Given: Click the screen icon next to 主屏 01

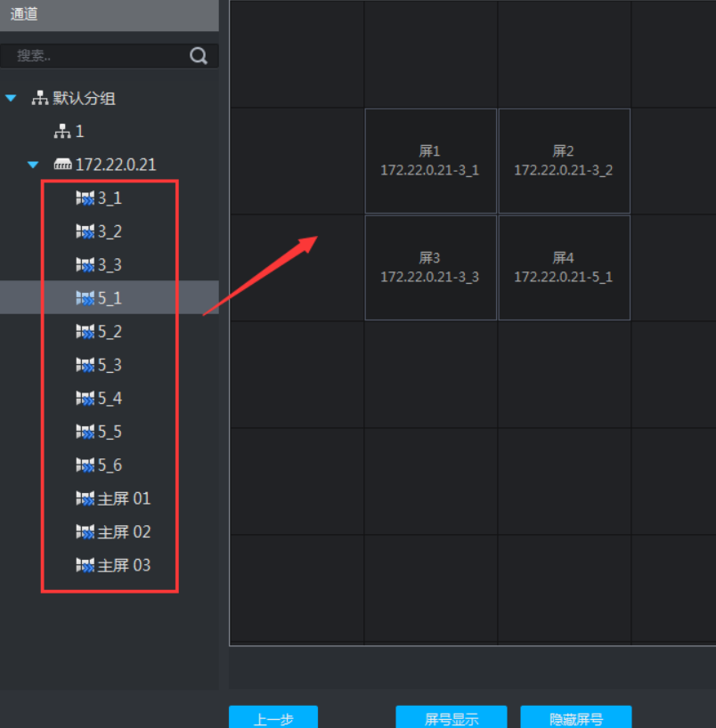Looking at the screenshot, I should point(85,498).
